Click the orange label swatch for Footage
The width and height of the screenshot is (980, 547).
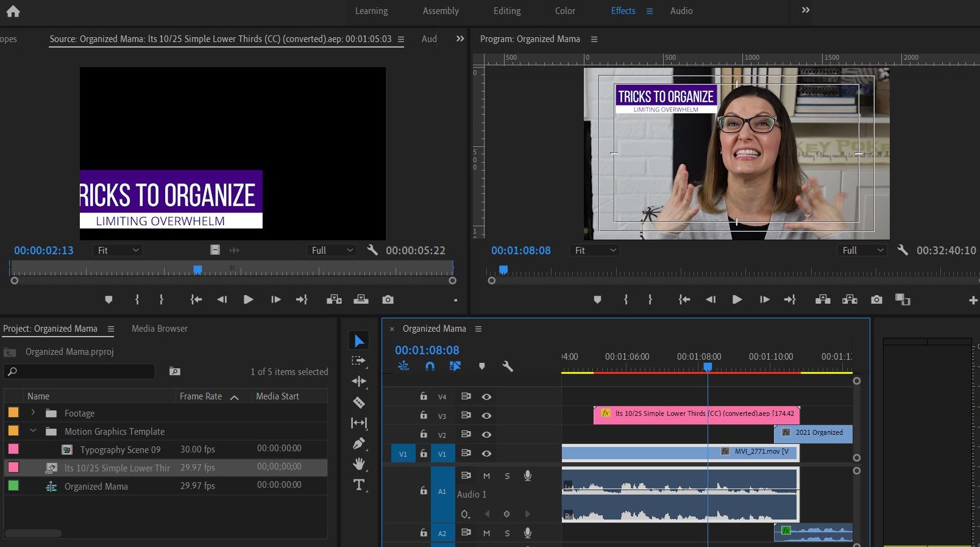tap(13, 413)
